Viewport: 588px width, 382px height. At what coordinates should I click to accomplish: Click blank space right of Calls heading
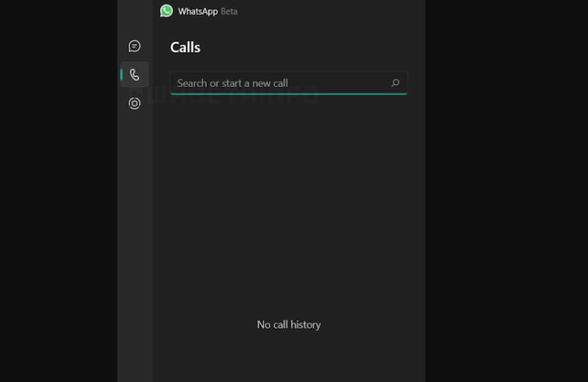click(x=314, y=48)
